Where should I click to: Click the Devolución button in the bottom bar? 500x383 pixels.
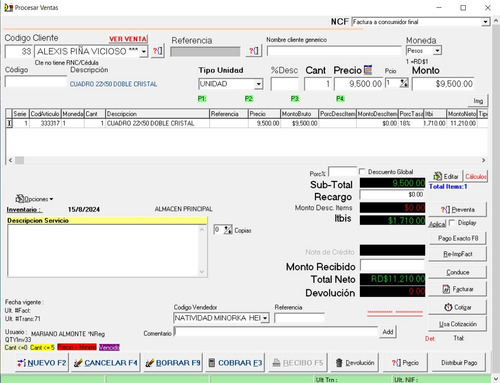pos(355,363)
